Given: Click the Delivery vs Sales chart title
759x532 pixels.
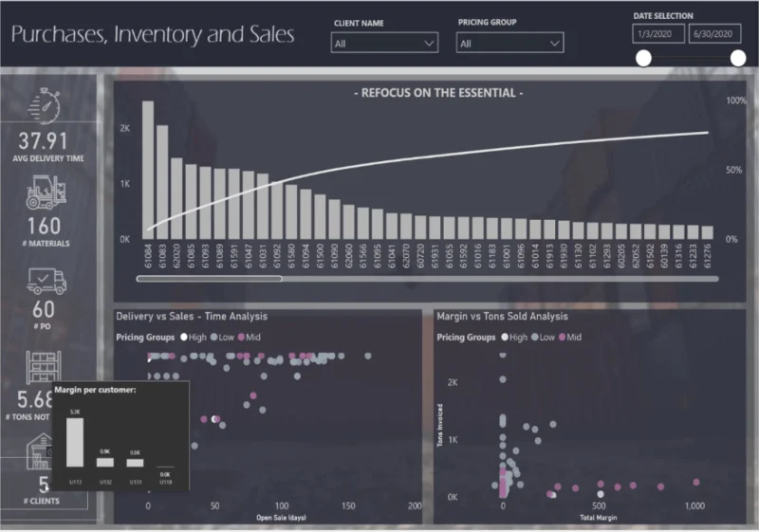Looking at the screenshot, I should (x=192, y=317).
